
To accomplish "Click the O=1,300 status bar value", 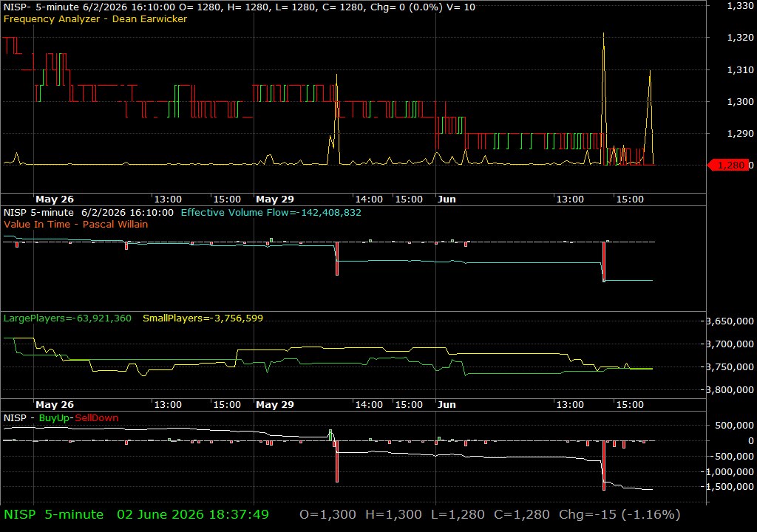I will 327,514.
